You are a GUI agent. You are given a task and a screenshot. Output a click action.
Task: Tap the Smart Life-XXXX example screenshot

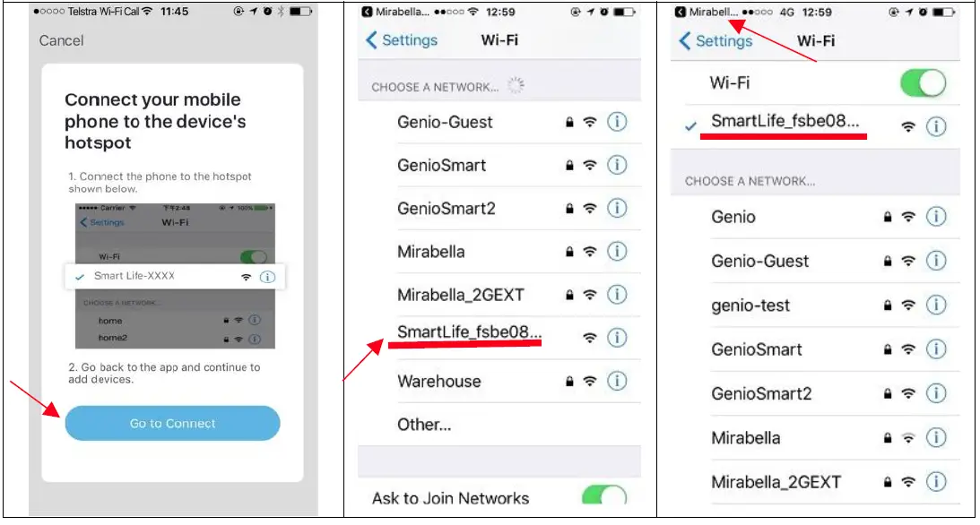[x=175, y=275]
